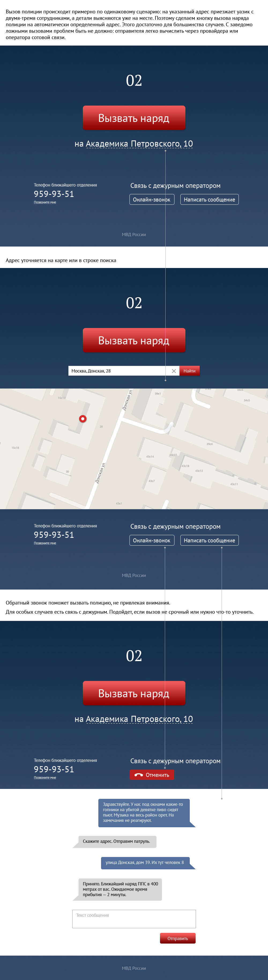
Task: Click the red location marker on the map
Action: [x=83, y=419]
